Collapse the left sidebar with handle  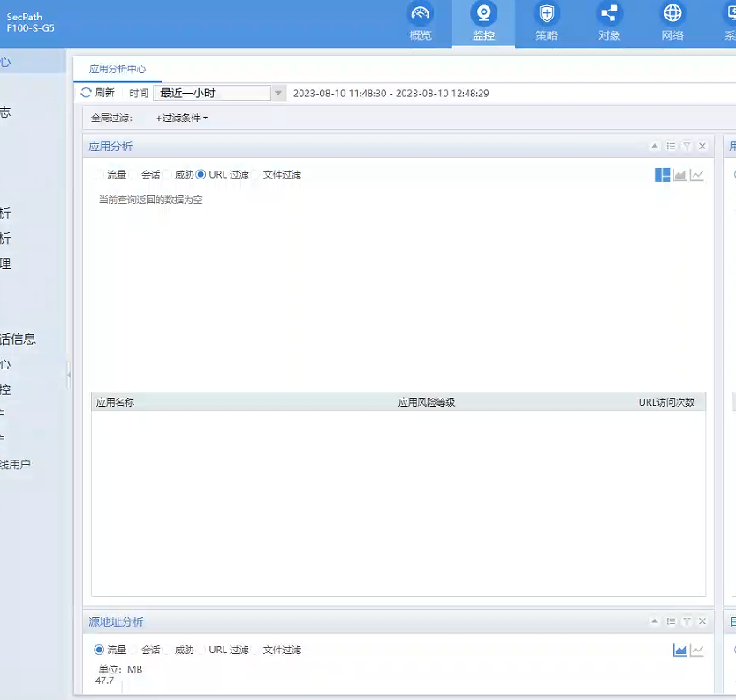click(x=69, y=375)
